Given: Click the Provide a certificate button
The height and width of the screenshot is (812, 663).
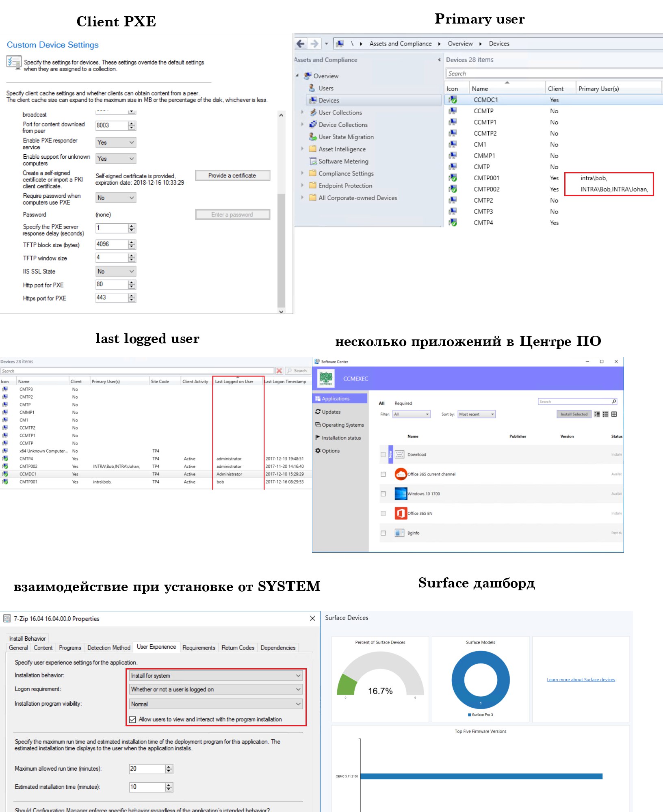Looking at the screenshot, I should (232, 175).
